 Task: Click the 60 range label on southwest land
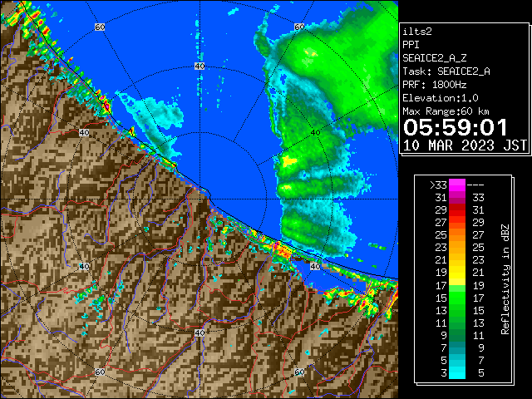[100, 372]
